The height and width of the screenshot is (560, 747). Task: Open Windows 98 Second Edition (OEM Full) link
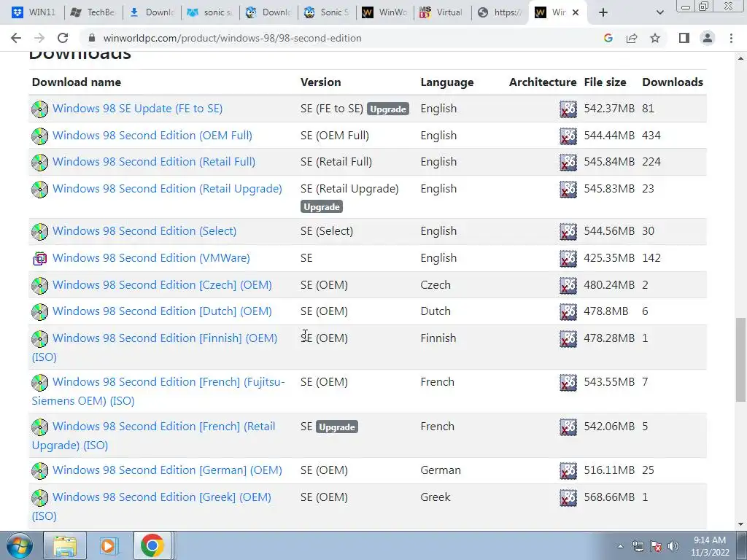(152, 136)
